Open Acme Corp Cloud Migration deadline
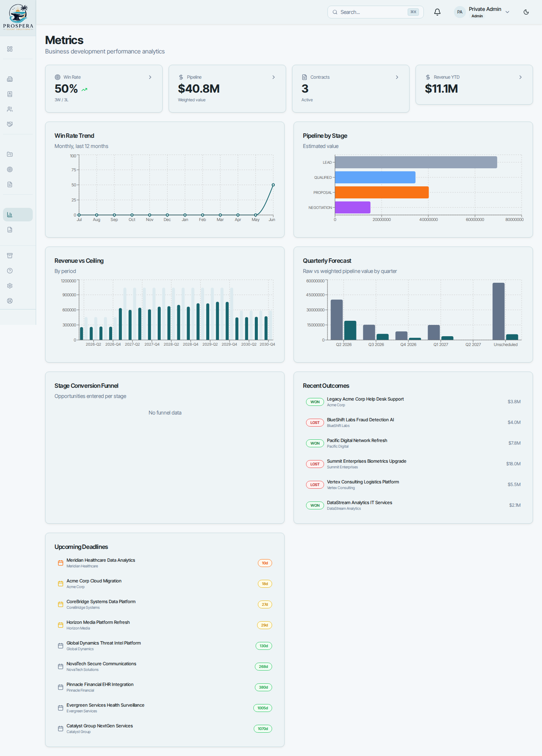The height and width of the screenshot is (756, 542). [x=165, y=584]
